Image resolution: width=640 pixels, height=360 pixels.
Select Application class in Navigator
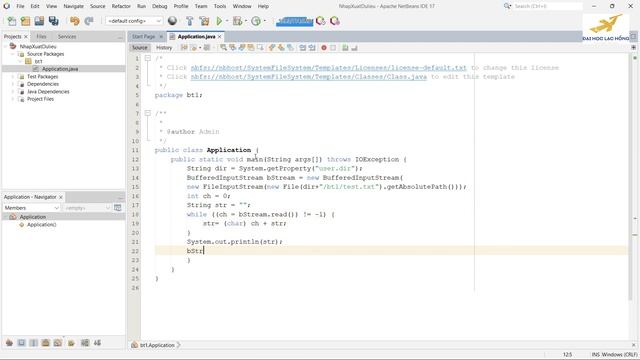[x=33, y=217]
